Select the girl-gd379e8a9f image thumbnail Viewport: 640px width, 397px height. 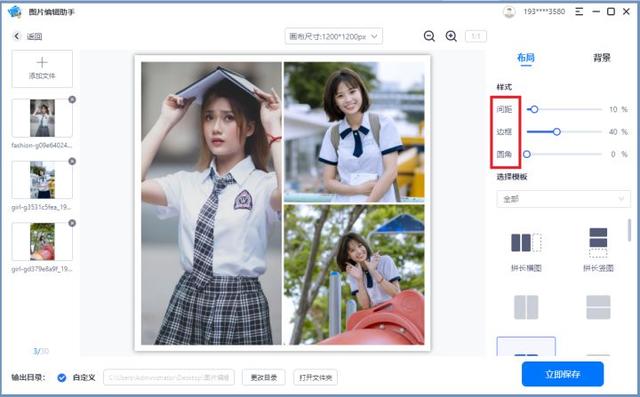(42, 242)
